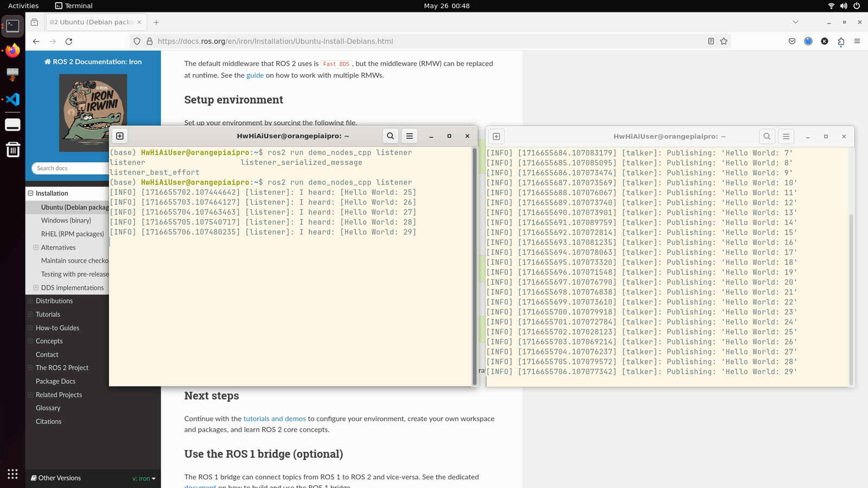Click the Terminal app menu in top bar

[74, 6]
